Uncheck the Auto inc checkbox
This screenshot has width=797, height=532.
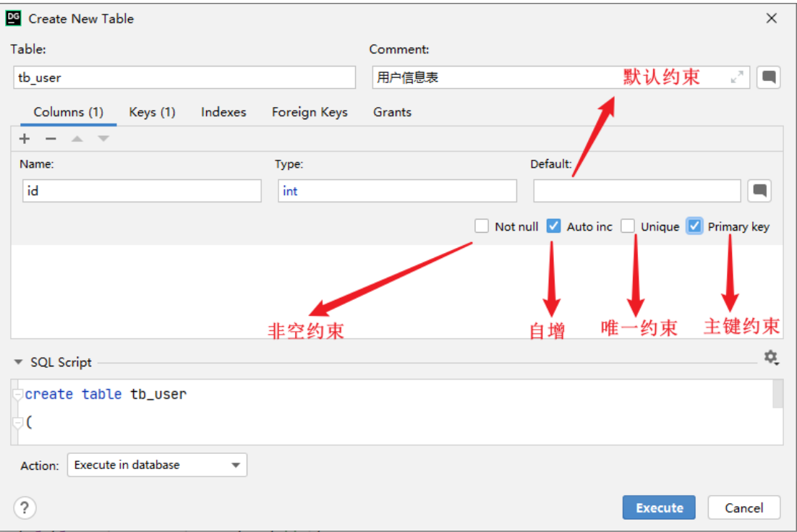[x=553, y=226]
